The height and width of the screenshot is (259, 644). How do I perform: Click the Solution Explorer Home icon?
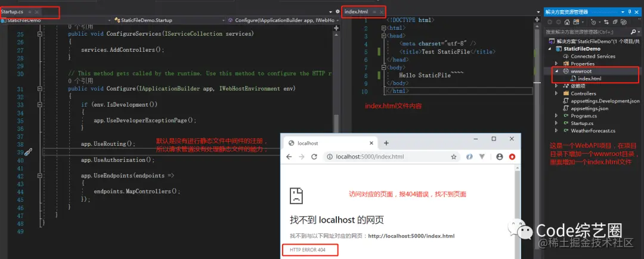(567, 22)
